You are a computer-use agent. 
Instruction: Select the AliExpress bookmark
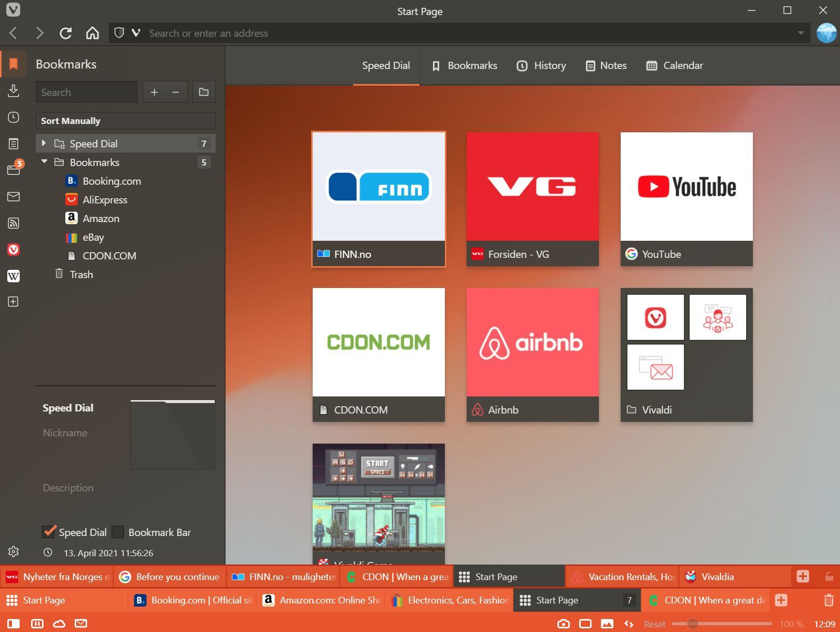point(125,200)
